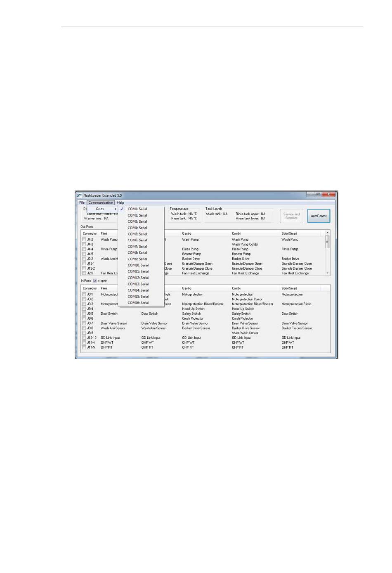Choose COM4: Serial from the ports list
Viewport: 392px width, 573px height.
[x=141, y=228]
